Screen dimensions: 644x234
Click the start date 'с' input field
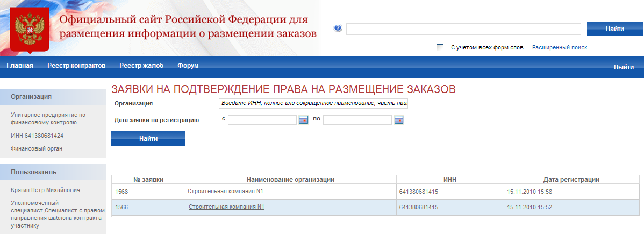[x=262, y=120]
